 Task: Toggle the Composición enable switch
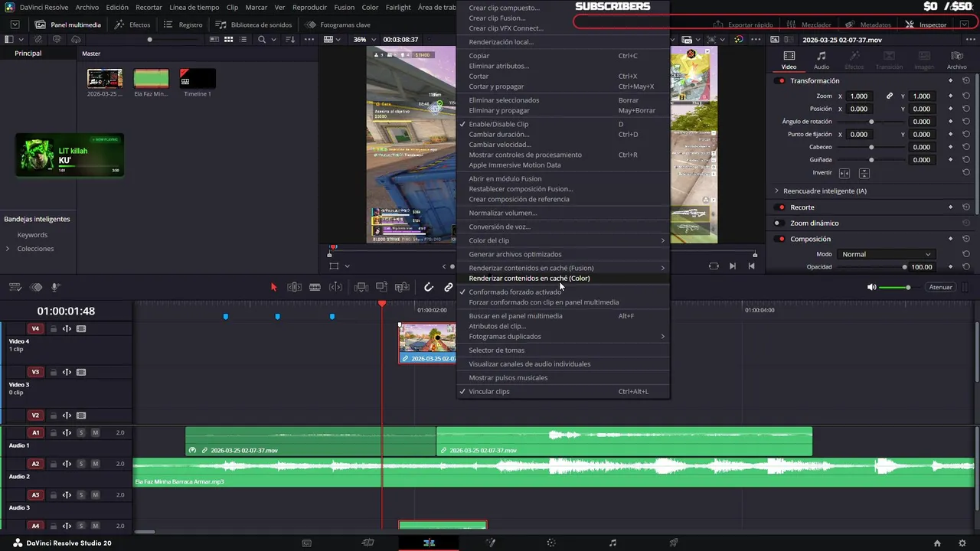[780, 239]
